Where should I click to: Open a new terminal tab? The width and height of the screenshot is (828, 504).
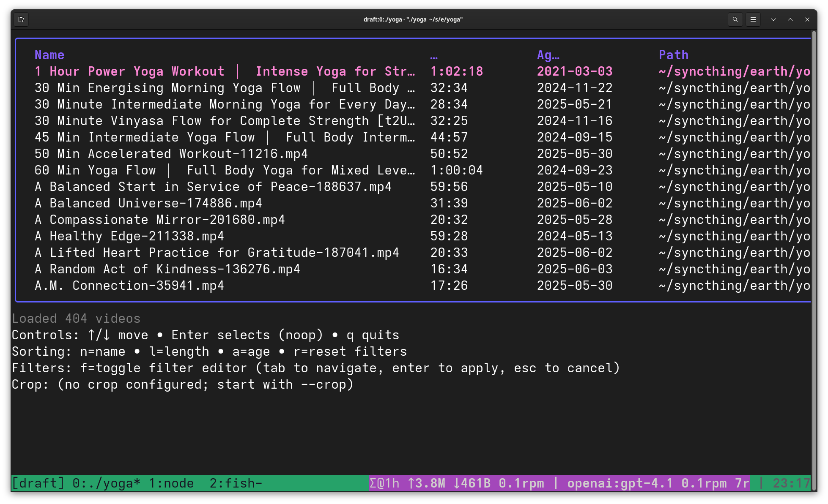click(21, 19)
